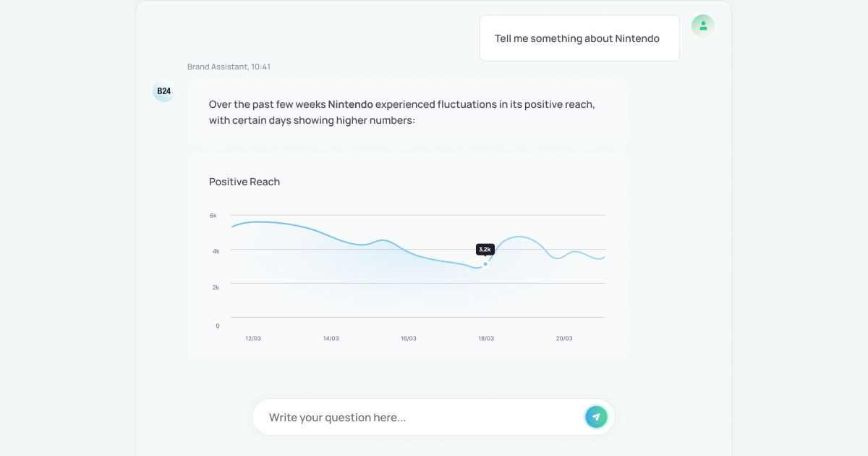Select the highlighted 3.2k data point
868x456 pixels.
pyautogui.click(x=485, y=263)
